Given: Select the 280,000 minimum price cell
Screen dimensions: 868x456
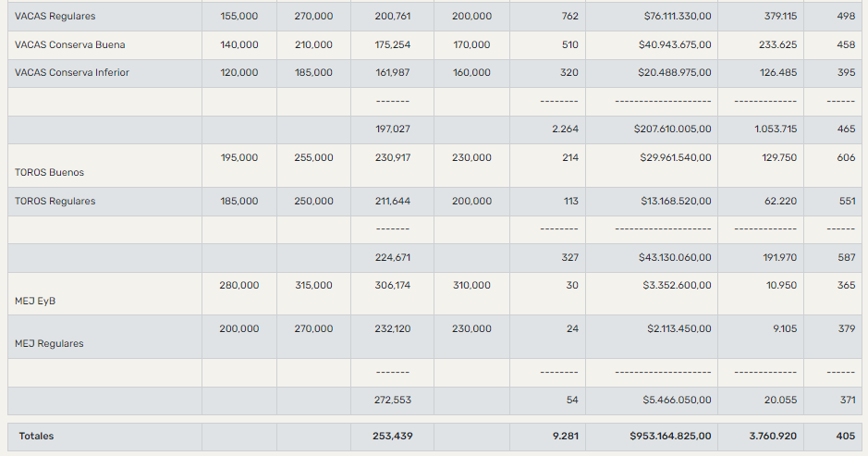Looking at the screenshot, I should tap(238, 286).
